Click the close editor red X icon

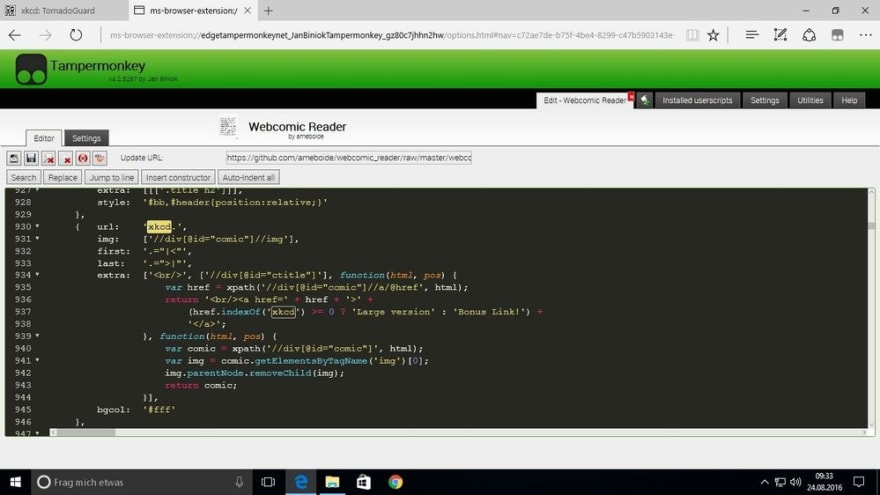66,158
